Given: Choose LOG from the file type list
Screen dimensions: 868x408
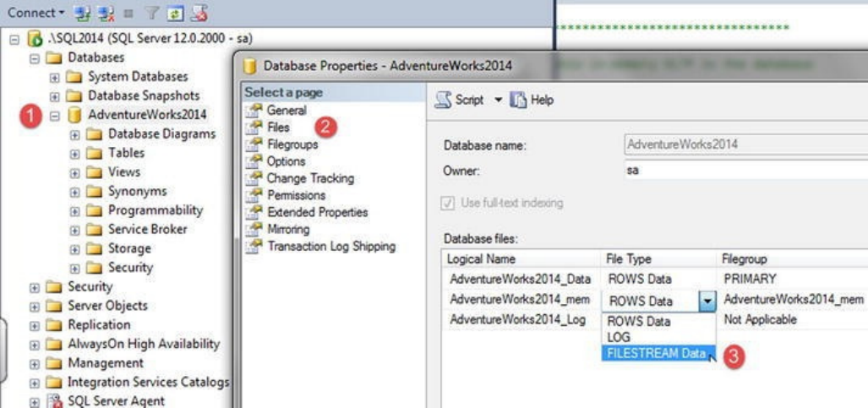Looking at the screenshot, I should click(x=658, y=337).
